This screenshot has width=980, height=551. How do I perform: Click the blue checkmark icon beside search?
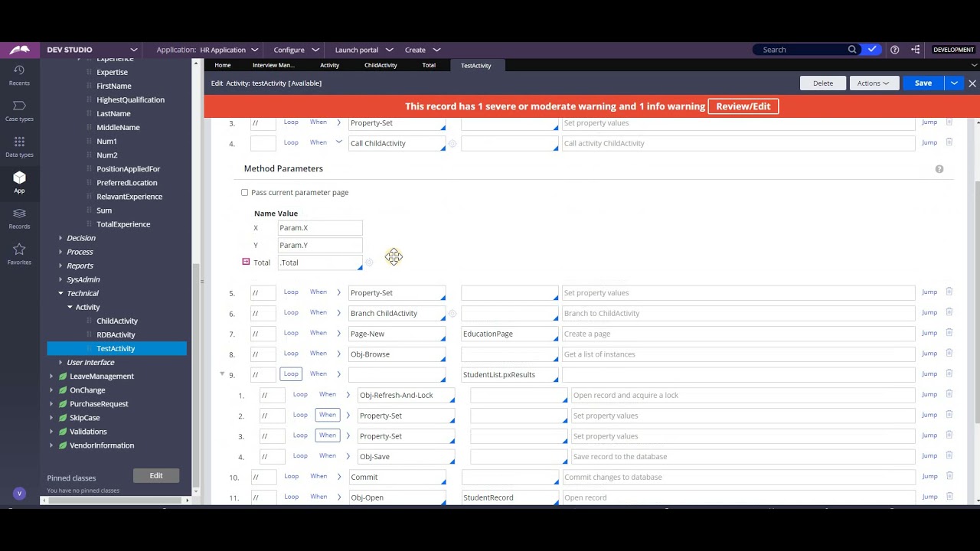pos(872,50)
